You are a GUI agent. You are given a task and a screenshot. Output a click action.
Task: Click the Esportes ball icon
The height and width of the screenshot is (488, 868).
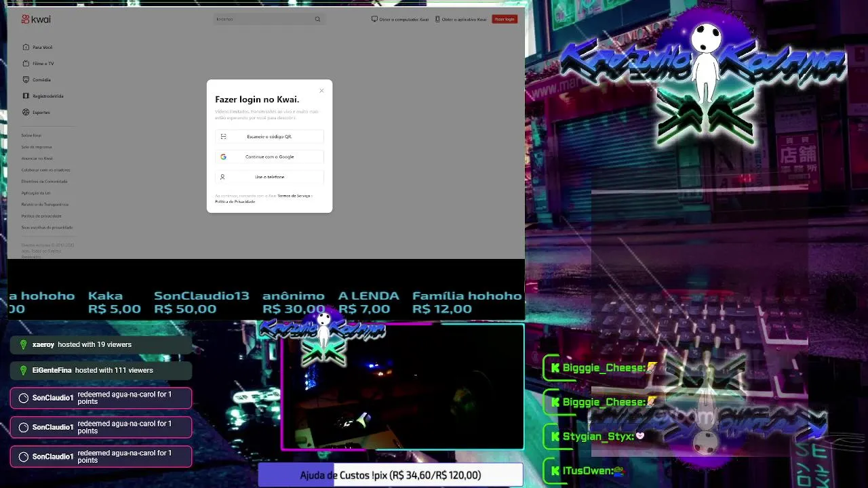pos(26,112)
